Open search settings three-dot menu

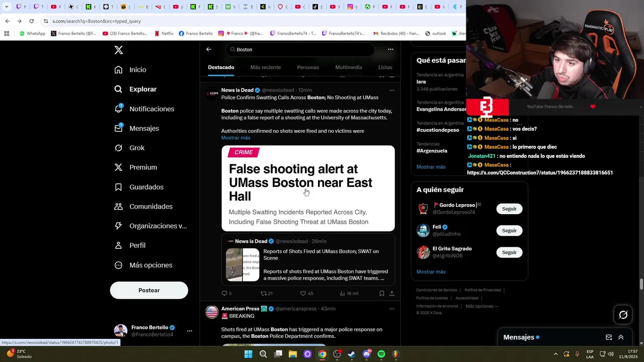coord(390,49)
